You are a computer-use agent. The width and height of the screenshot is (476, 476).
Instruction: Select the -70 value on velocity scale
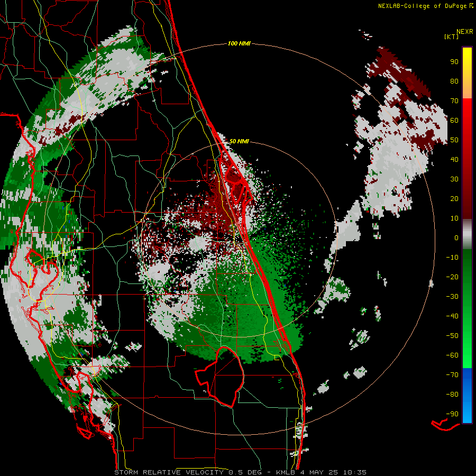452,375
